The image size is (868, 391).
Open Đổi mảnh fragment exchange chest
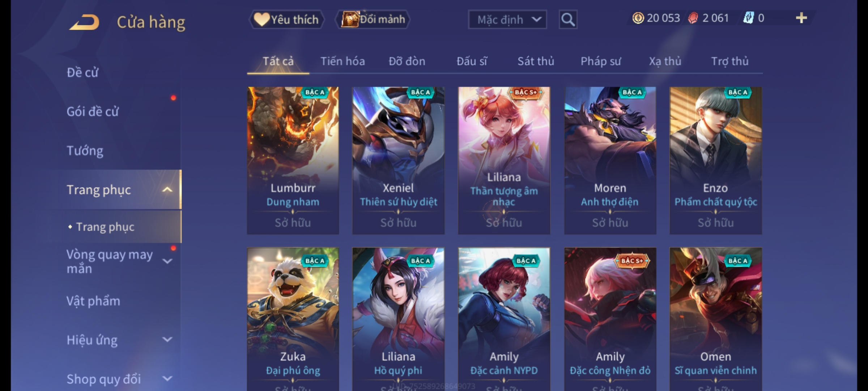click(373, 19)
